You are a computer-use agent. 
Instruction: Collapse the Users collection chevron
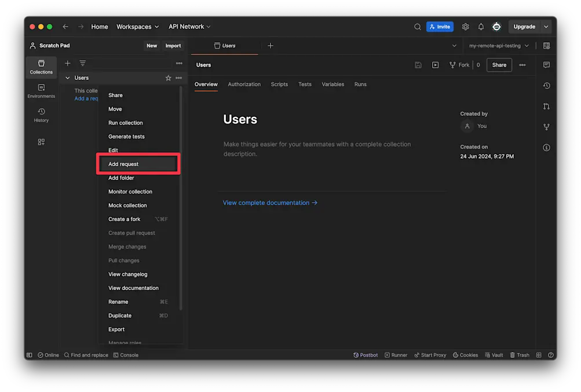(67, 77)
